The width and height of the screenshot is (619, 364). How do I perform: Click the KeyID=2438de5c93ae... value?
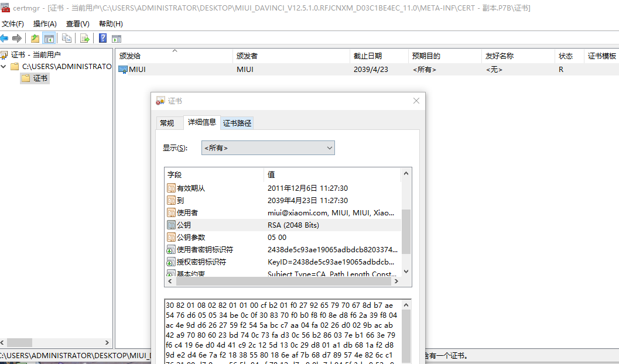(331, 262)
